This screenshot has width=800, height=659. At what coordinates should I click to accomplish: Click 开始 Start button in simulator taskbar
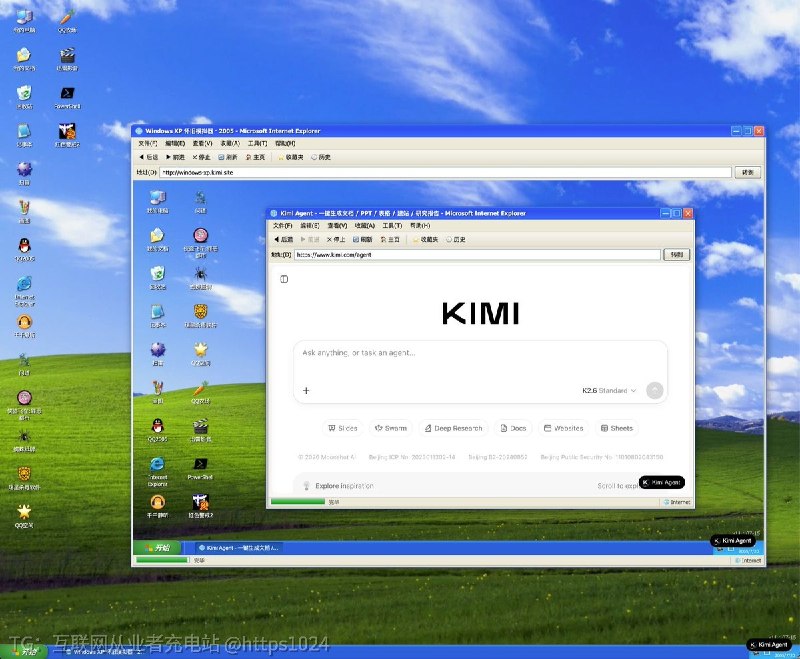[157, 548]
